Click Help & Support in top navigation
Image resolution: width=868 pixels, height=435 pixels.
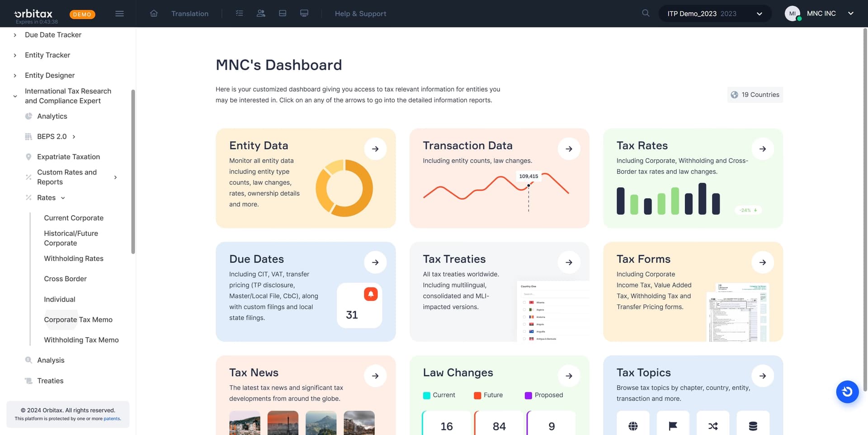pos(360,14)
